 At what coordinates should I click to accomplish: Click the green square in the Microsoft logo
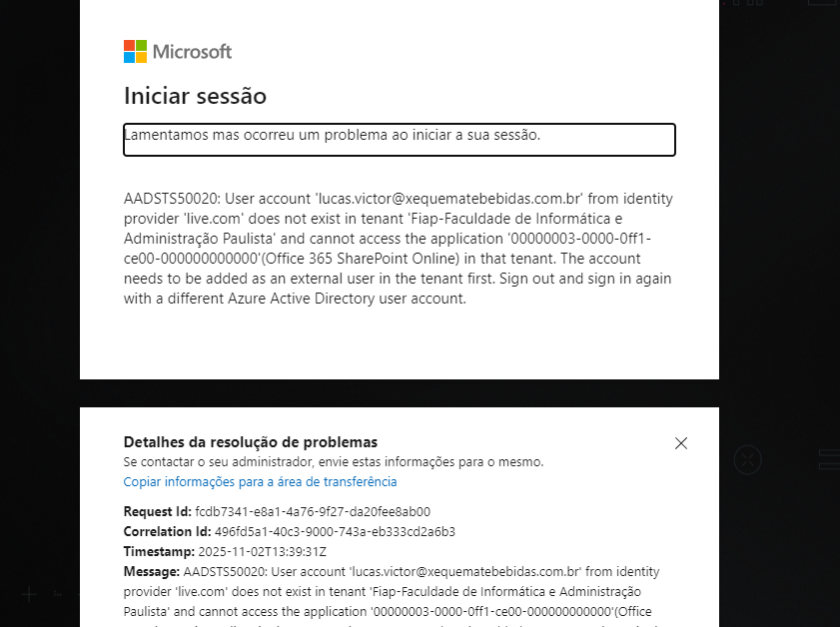pyautogui.click(x=141, y=44)
